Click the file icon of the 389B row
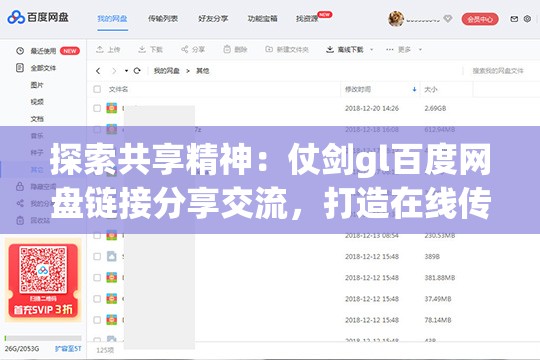Image resolution: width=540 pixels, height=360 pixels. pyautogui.click(x=111, y=256)
